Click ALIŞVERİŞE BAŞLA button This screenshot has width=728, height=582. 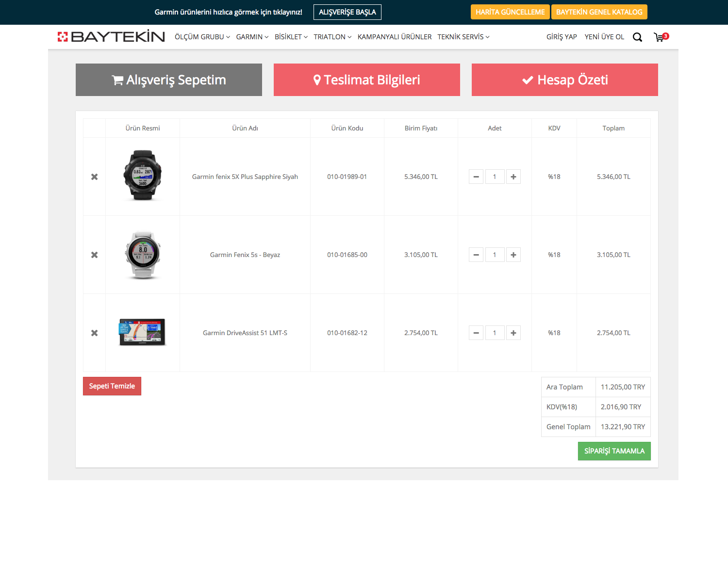pos(347,12)
